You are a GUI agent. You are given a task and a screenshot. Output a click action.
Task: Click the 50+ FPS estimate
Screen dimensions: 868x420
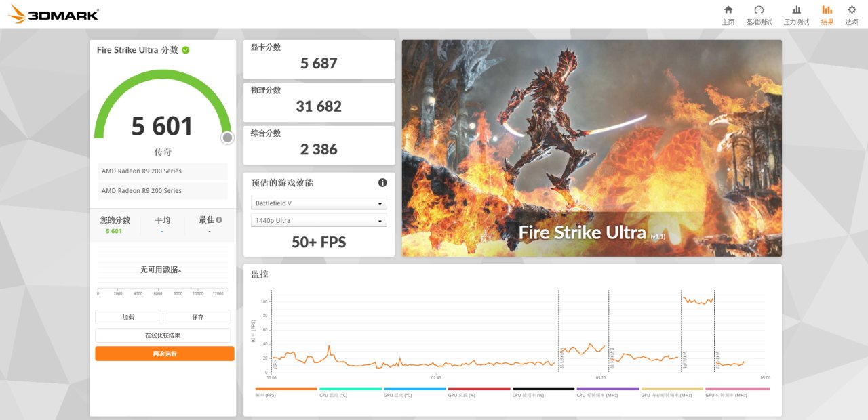coord(319,242)
